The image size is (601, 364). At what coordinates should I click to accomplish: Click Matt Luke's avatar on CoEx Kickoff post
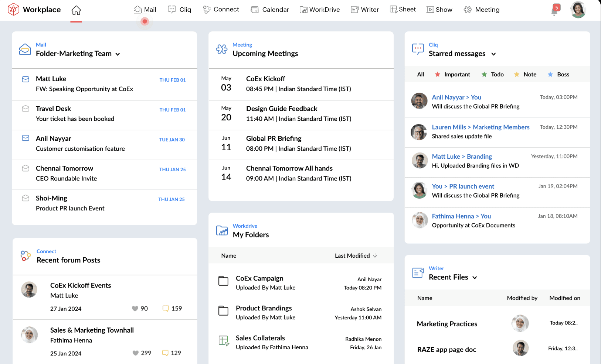point(29,290)
